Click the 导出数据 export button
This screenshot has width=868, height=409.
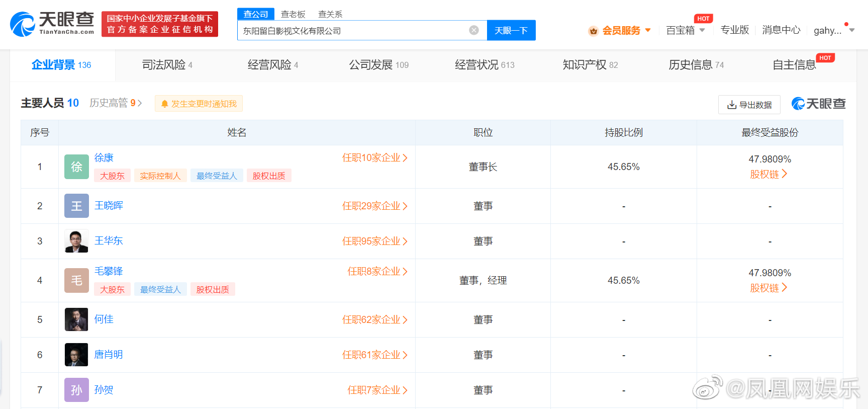tap(749, 105)
